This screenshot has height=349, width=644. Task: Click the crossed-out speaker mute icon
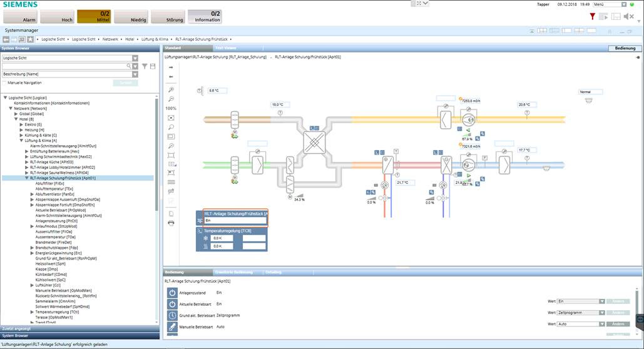click(628, 16)
